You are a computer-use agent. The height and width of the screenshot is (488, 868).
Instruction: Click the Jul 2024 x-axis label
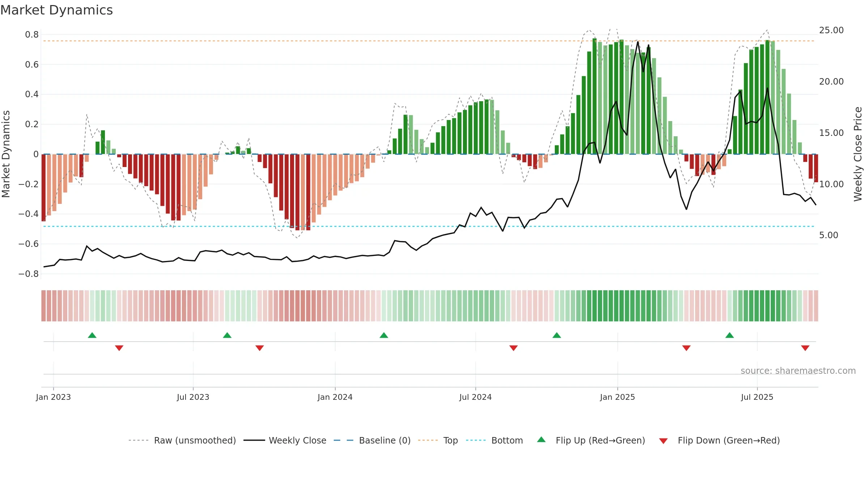click(476, 397)
